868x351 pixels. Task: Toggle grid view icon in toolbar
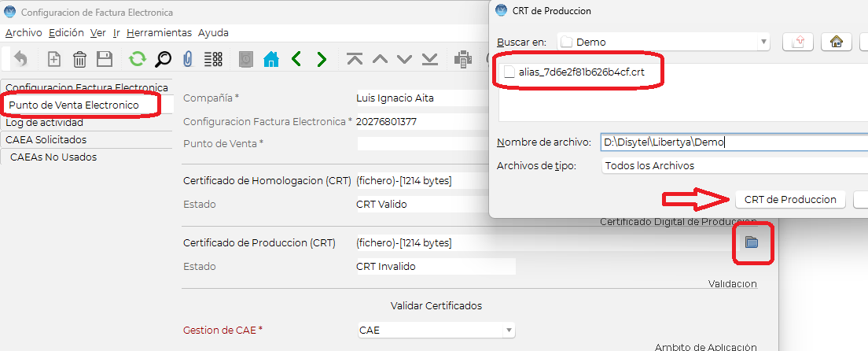click(x=213, y=59)
